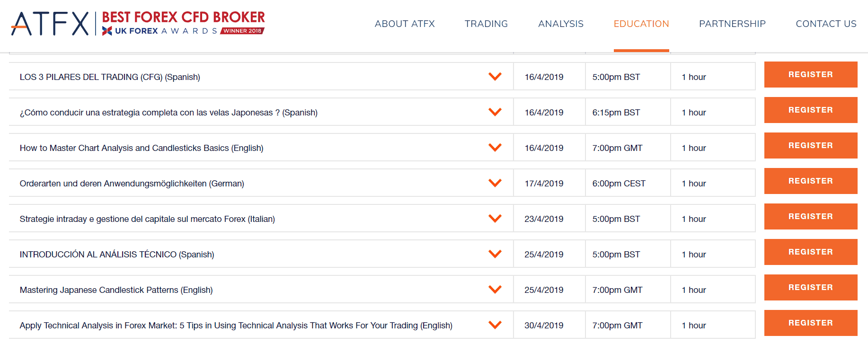Open the ANALYSIS menu
This screenshot has height=344, width=868.
click(x=561, y=24)
